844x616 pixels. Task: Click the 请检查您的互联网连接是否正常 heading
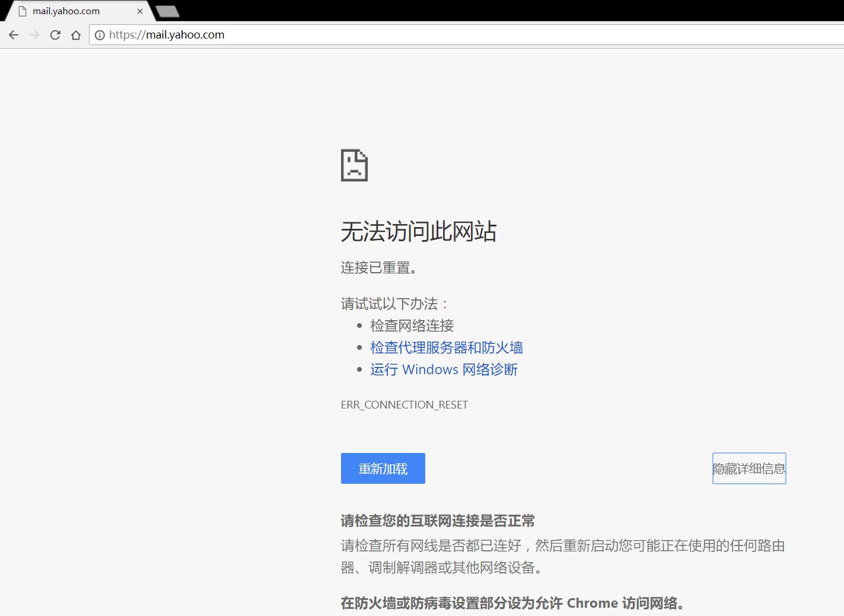437,521
